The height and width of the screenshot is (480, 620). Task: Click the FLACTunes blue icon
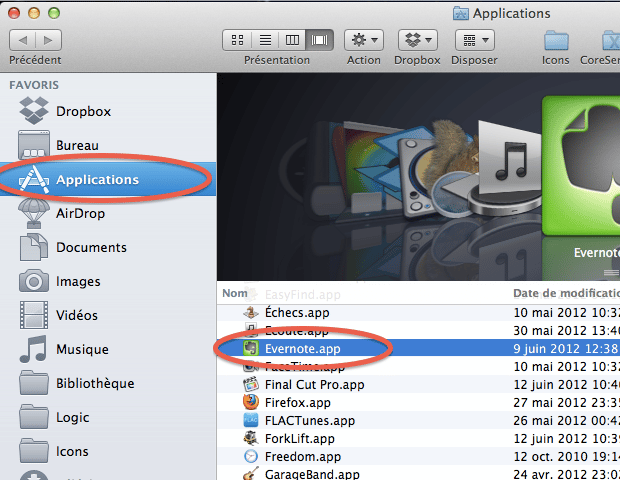(251, 420)
